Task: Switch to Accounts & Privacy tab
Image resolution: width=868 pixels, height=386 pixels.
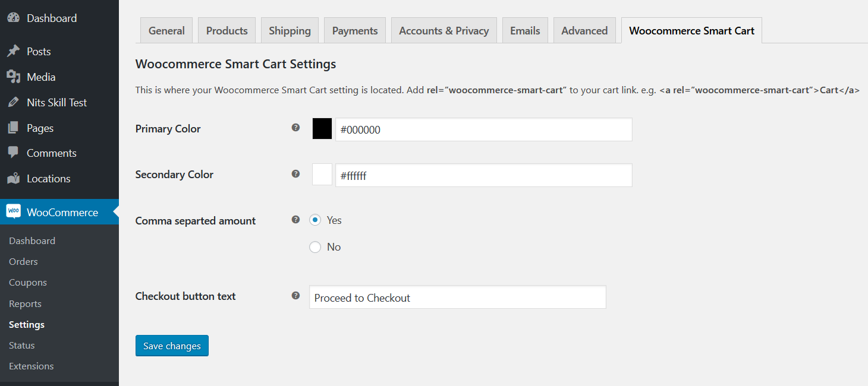Action: pos(444,30)
